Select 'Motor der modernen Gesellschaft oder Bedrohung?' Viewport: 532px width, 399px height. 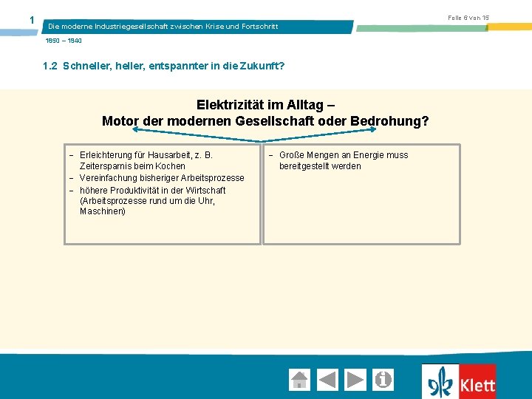265,120
